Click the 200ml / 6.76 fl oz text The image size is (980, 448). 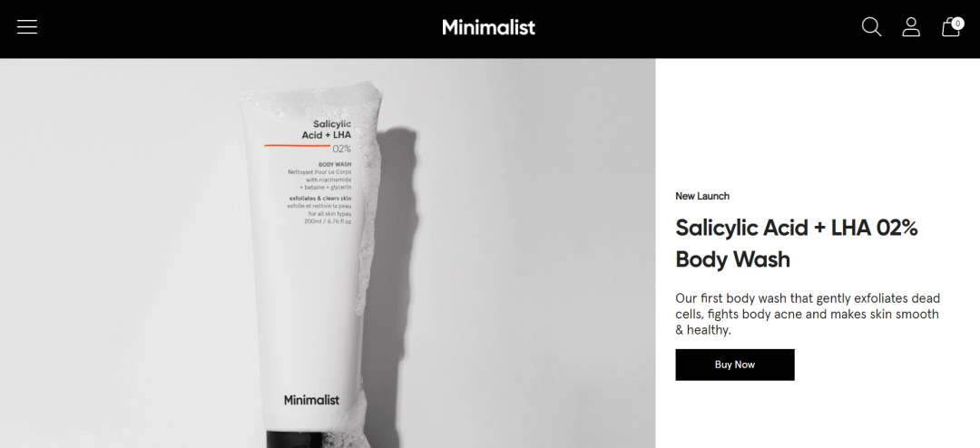328,221
